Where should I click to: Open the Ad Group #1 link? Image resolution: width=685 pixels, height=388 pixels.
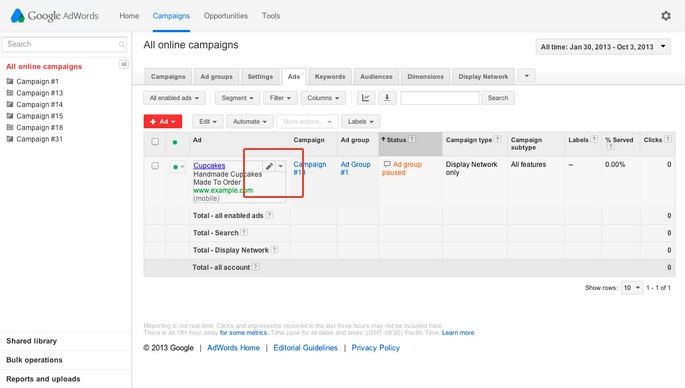coord(355,168)
